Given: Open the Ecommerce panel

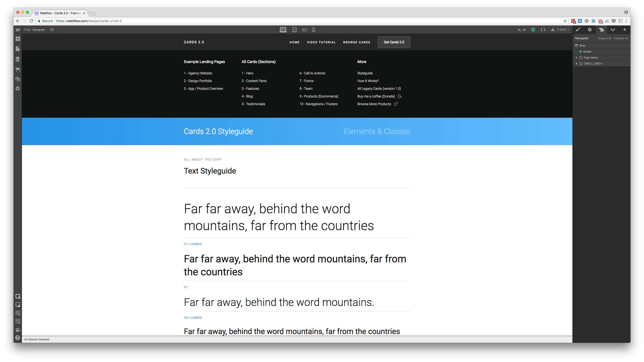Looking at the screenshot, I should point(18,69).
